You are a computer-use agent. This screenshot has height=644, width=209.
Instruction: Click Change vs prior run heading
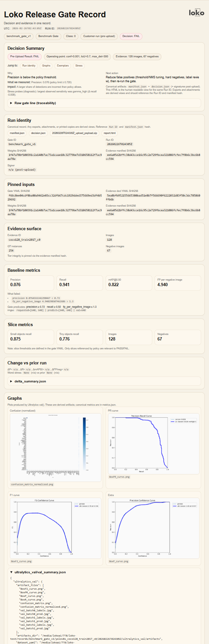27,363
